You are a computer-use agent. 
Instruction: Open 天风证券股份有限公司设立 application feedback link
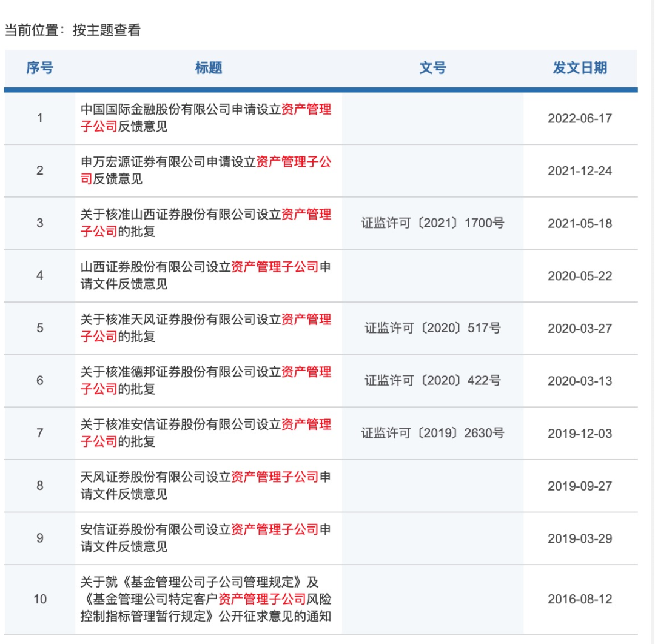point(206,486)
